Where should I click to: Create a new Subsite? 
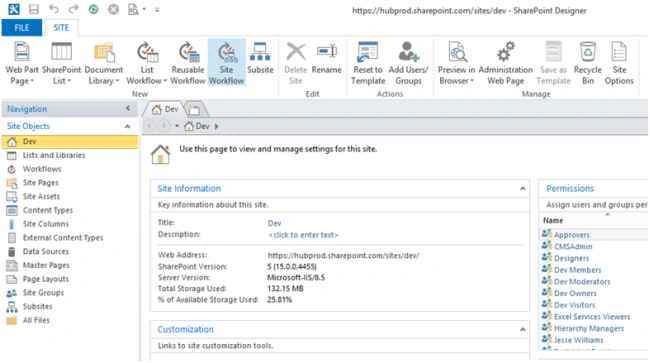pyautogui.click(x=260, y=58)
